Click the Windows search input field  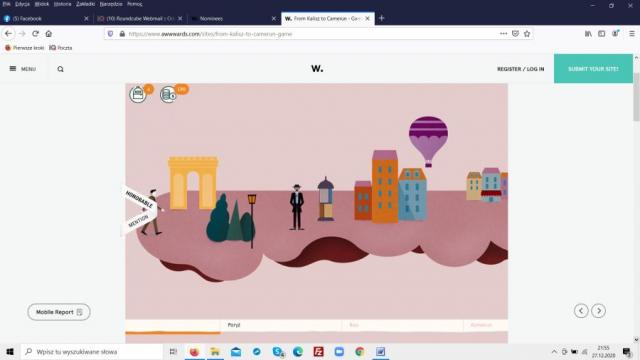coord(91,351)
